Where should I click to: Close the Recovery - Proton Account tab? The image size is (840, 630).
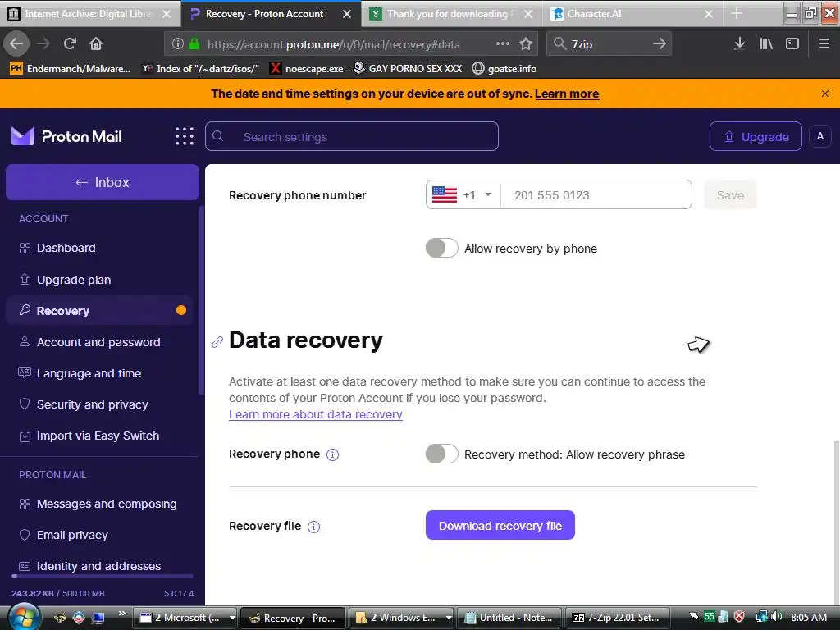point(347,14)
